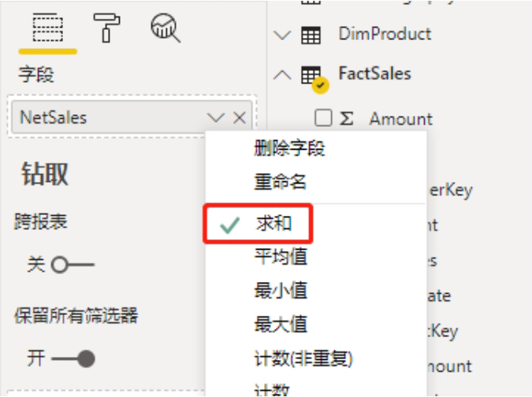Pick the 最小值 aggregation option
The height and width of the screenshot is (397, 532).
click(281, 291)
